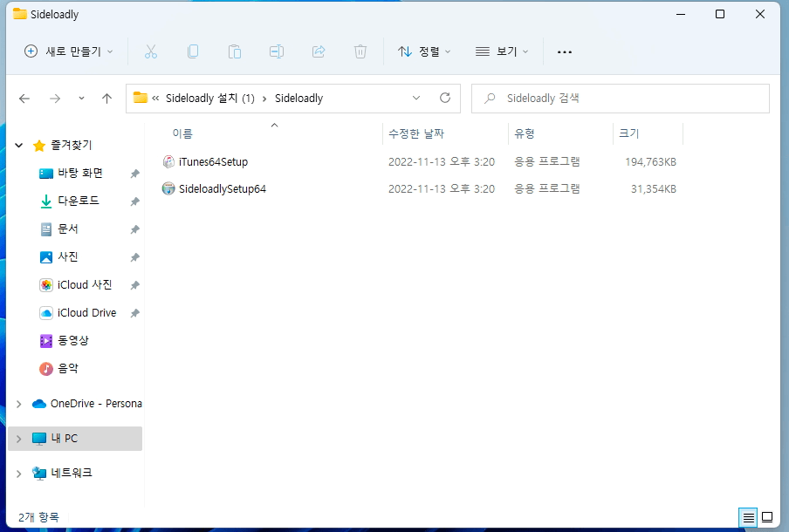This screenshot has height=532, width=789.
Task: Click the Sideloadly 검색 search box
Action: pos(620,98)
